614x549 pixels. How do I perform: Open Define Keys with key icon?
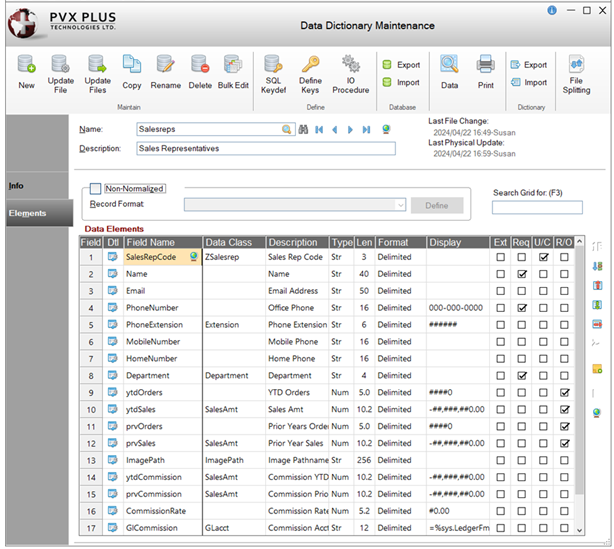click(x=310, y=72)
